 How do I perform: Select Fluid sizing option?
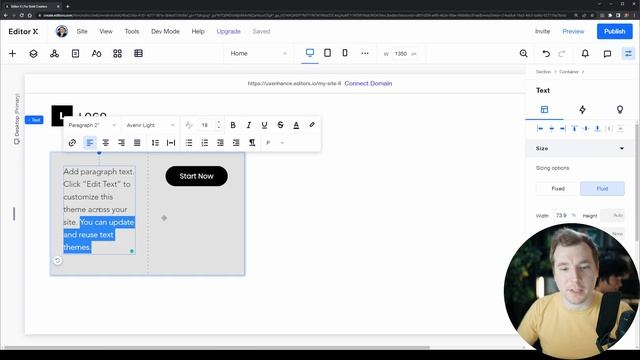(602, 189)
